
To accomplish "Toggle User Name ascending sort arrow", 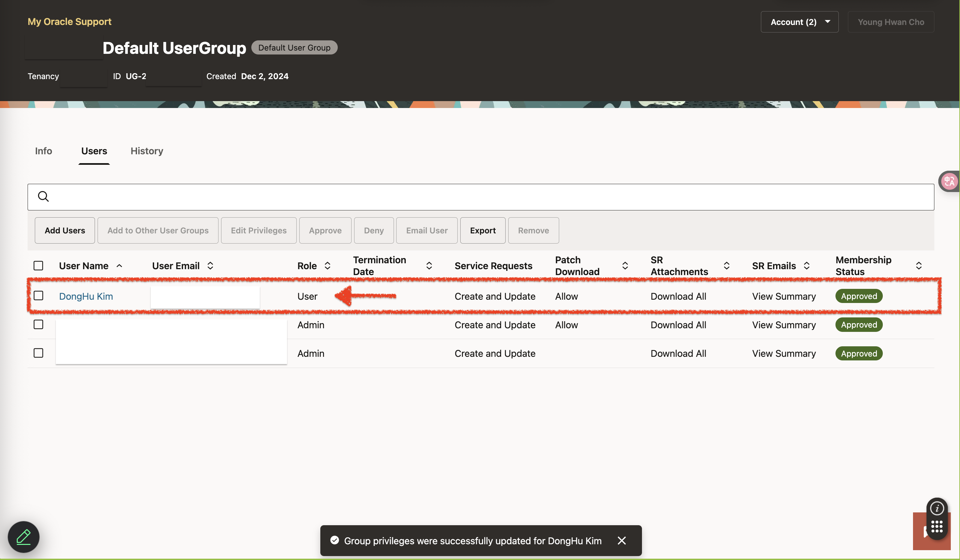I will [119, 266].
